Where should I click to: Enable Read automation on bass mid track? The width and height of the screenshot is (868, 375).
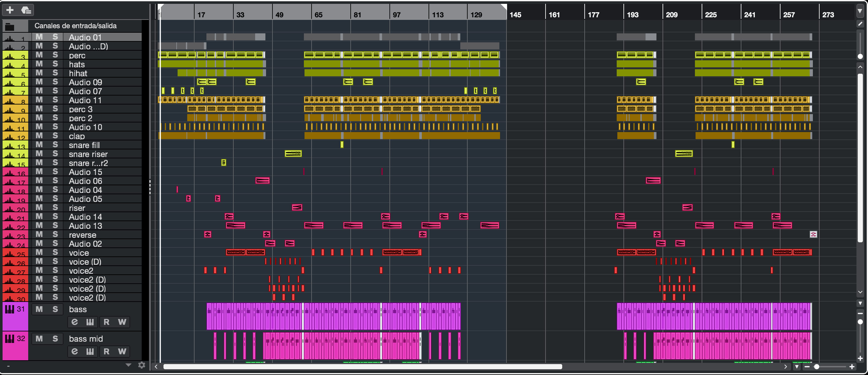[106, 351]
